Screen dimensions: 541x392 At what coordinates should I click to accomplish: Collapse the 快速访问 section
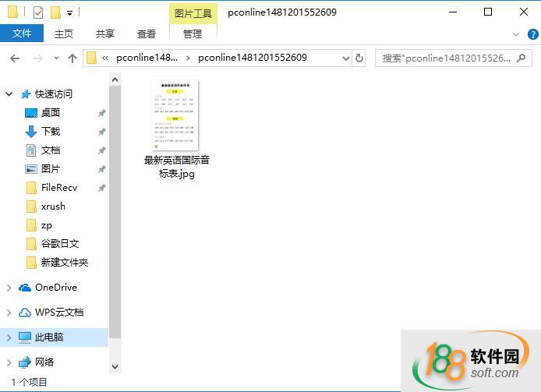coord(9,94)
